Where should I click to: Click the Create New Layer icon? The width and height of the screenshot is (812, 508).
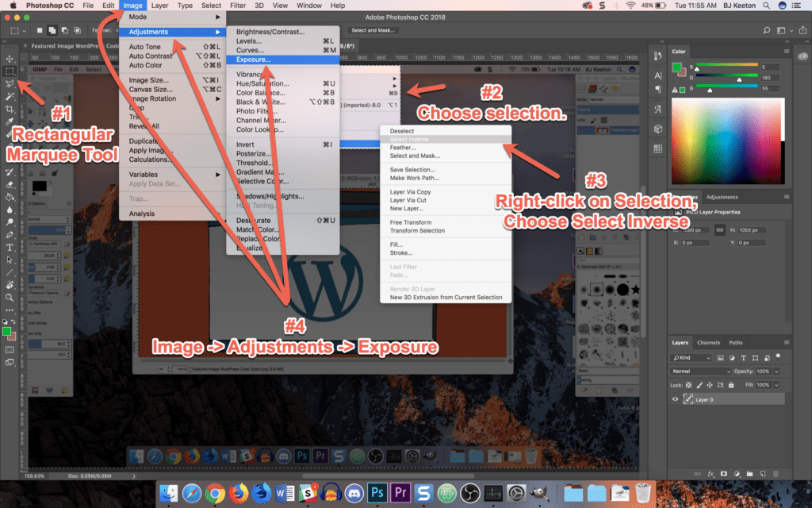coord(763,474)
